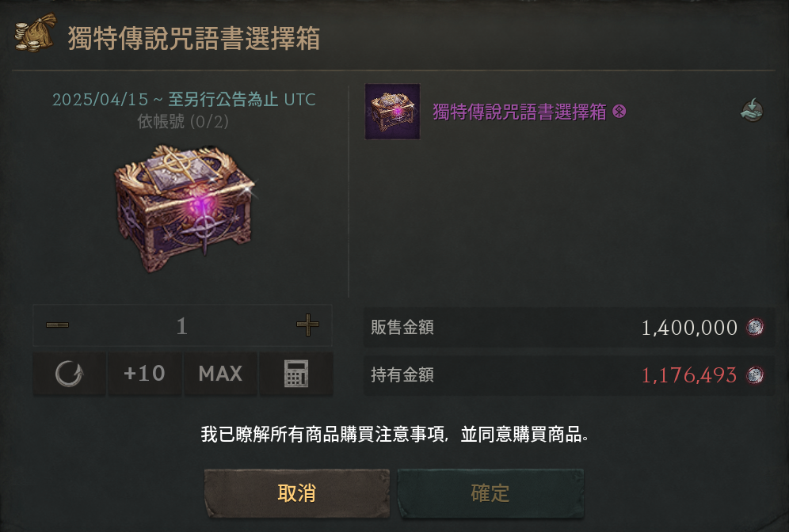The width and height of the screenshot is (789, 532).
Task: Click the purple badge icon after item name
Action: point(619,111)
